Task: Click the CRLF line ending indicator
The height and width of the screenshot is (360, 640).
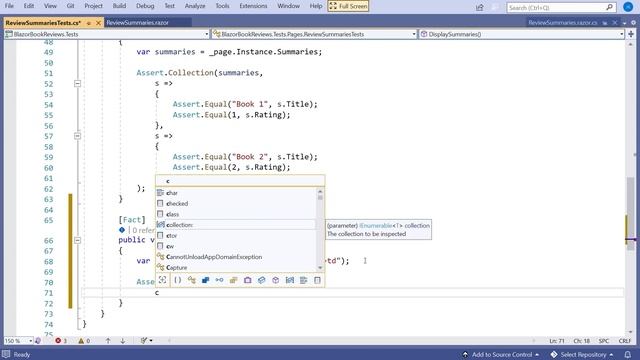Action: (x=624, y=340)
